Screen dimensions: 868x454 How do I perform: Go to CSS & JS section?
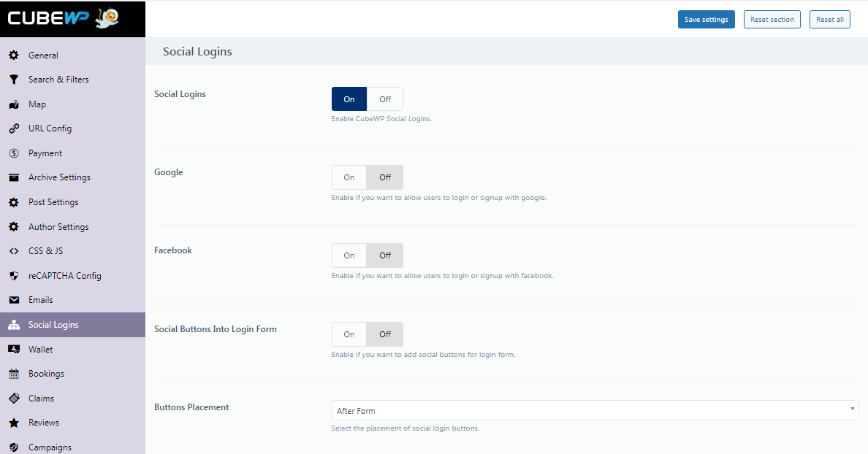[x=72, y=251]
